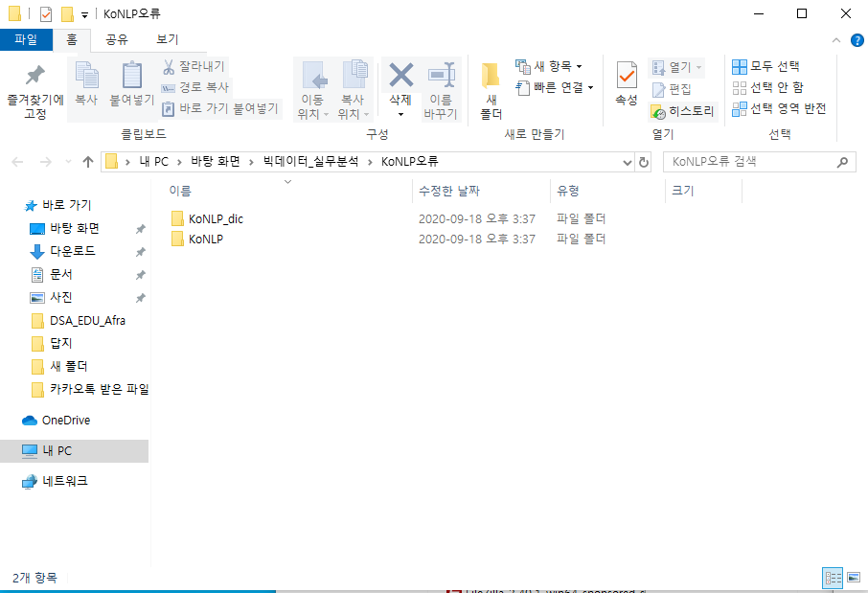Screen dimensions: 868x593
Task: Click 선택 안 함 select none
Action: (767, 87)
